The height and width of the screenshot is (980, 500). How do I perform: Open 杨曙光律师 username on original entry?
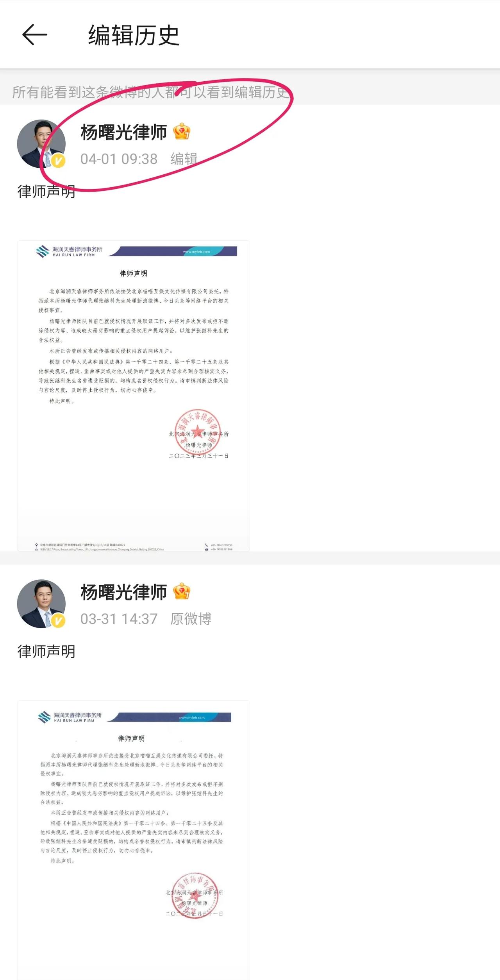(x=124, y=592)
